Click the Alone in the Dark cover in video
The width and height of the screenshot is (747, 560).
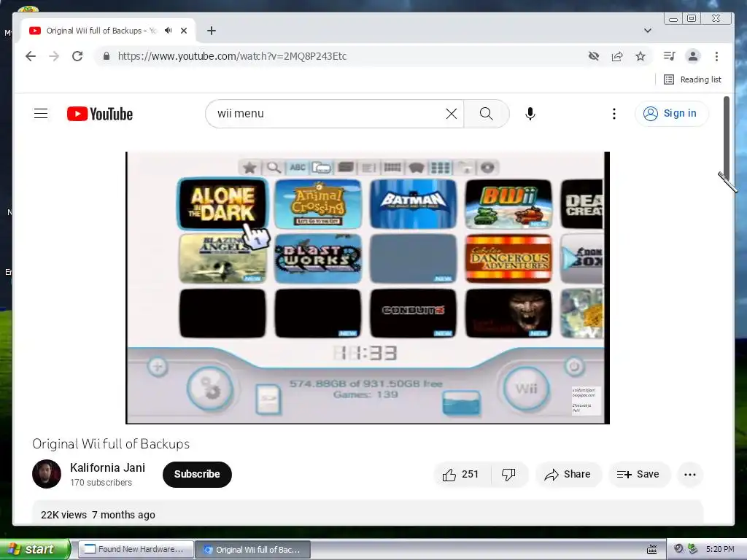point(222,204)
